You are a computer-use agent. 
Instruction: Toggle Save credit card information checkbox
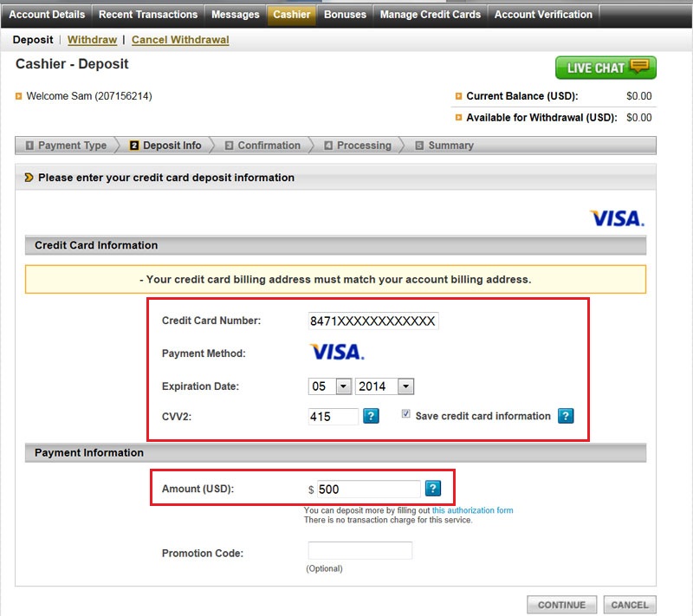[x=406, y=416]
